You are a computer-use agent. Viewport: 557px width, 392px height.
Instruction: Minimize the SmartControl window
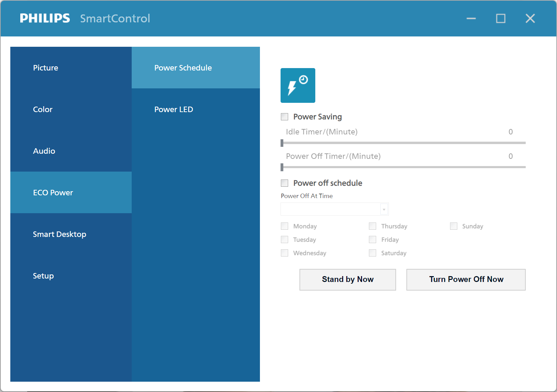click(x=471, y=18)
